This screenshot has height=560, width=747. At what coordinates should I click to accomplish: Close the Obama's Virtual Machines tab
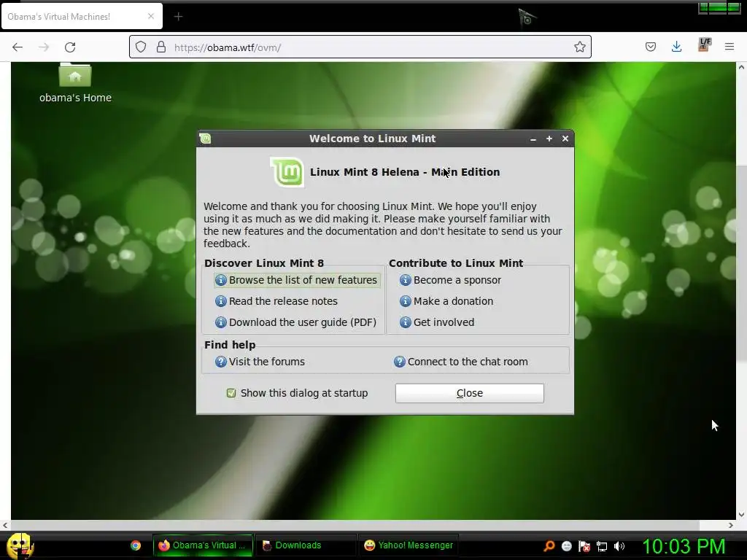(x=150, y=16)
